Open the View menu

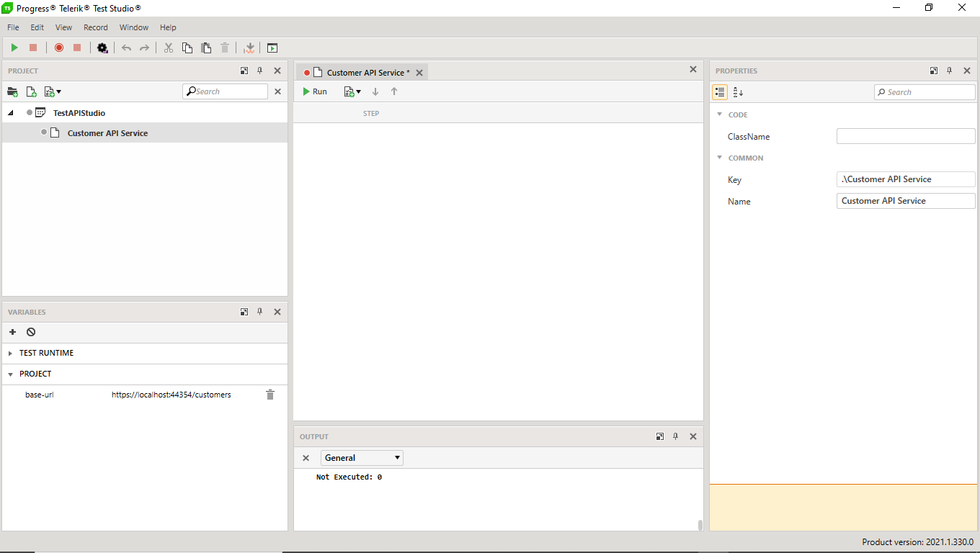[64, 27]
